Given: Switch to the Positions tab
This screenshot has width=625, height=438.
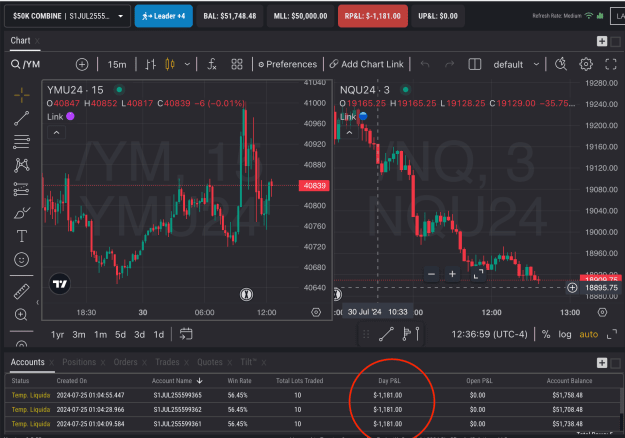Looking at the screenshot, I should pyautogui.click(x=79, y=362).
